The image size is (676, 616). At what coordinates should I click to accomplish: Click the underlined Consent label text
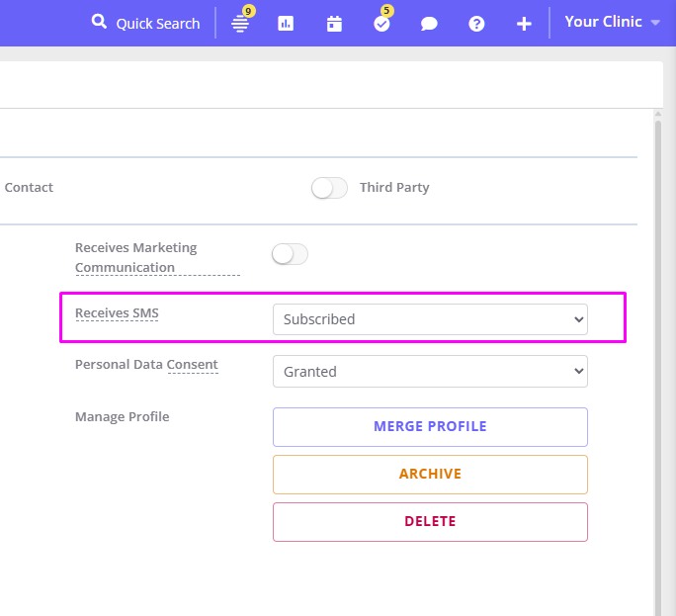[192, 365]
